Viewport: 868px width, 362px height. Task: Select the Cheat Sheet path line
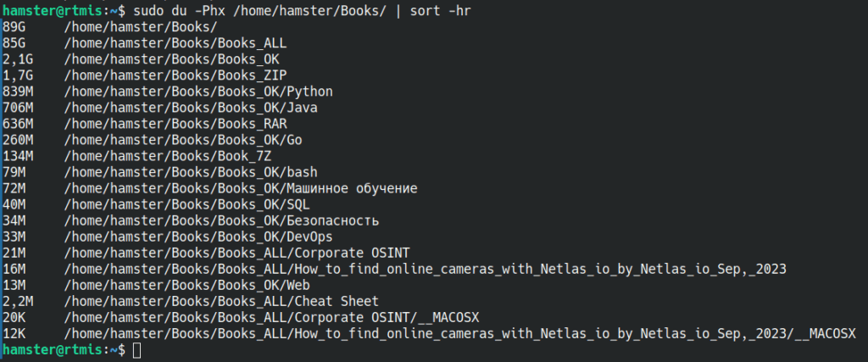(221, 302)
